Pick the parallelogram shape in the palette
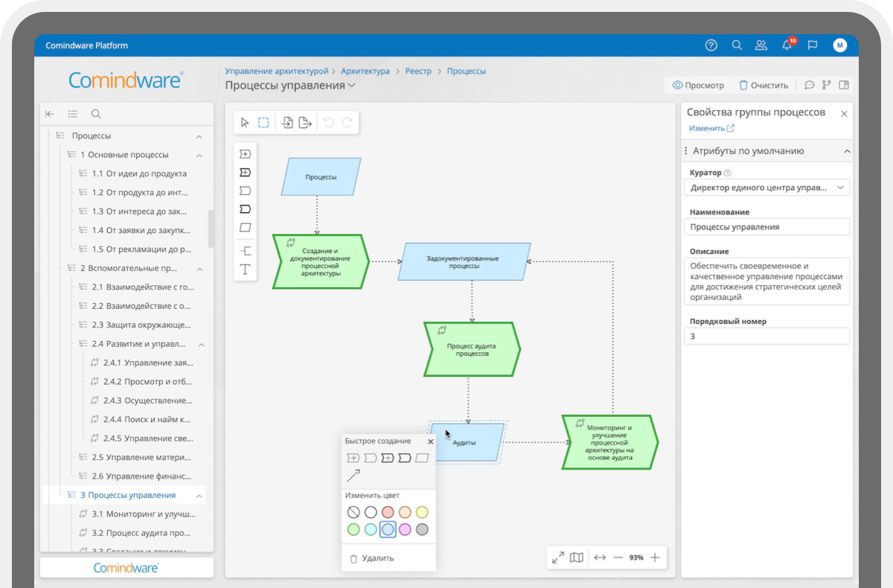The width and height of the screenshot is (893, 588). 245,227
